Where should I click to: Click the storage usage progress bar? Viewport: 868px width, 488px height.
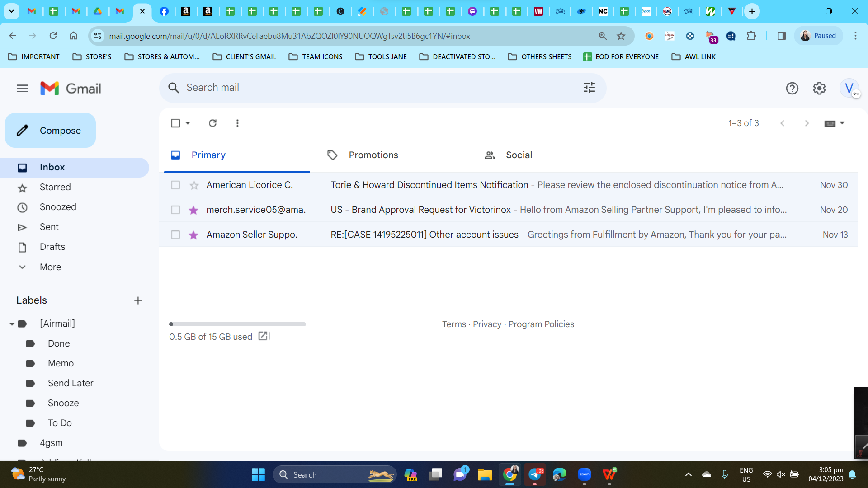coord(237,324)
